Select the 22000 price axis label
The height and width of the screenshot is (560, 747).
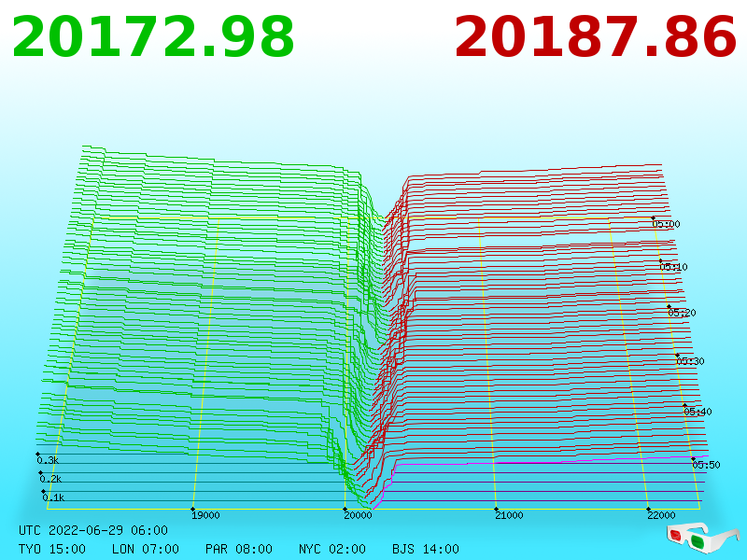click(661, 515)
